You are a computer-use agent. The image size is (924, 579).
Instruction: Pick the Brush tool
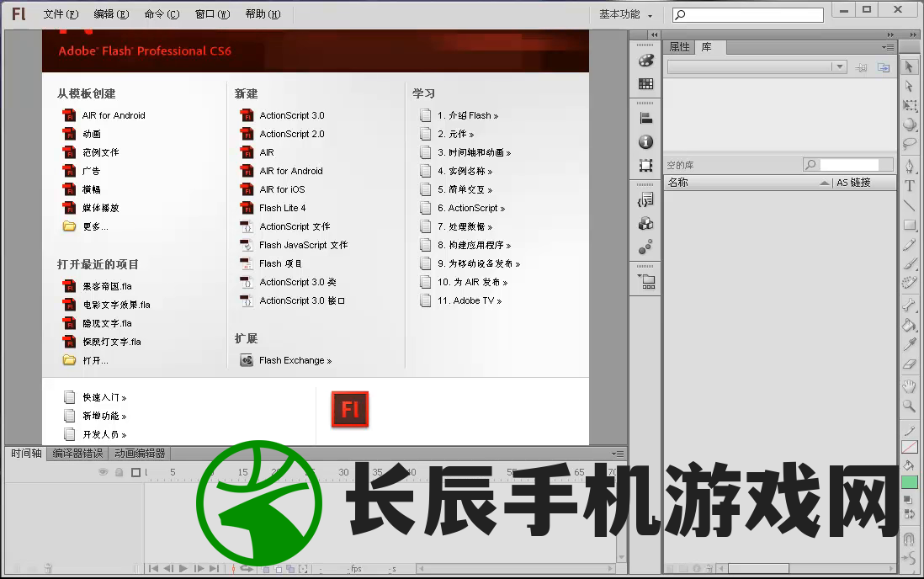point(909,263)
